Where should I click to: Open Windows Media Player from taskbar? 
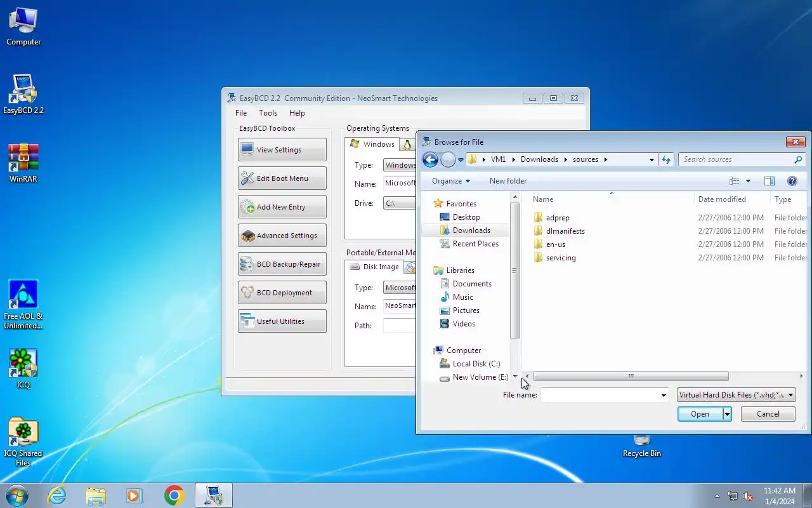(134, 495)
